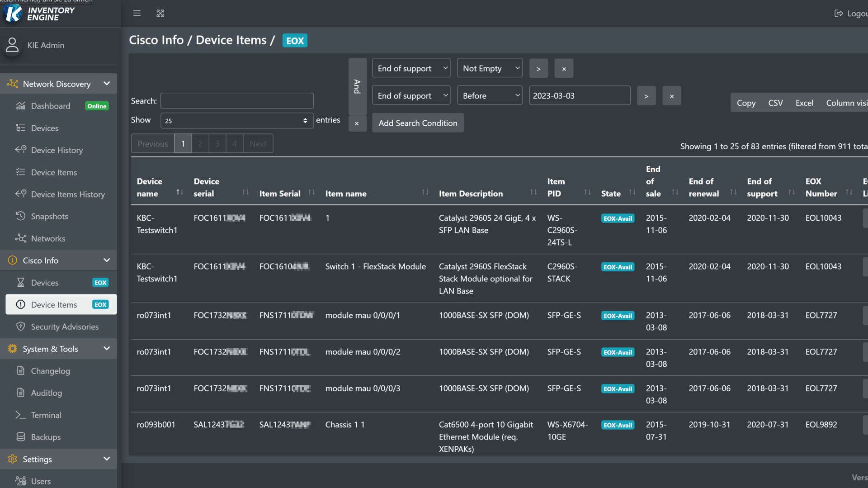
Task: Open second End of support field dropdown
Action: pyautogui.click(x=411, y=95)
